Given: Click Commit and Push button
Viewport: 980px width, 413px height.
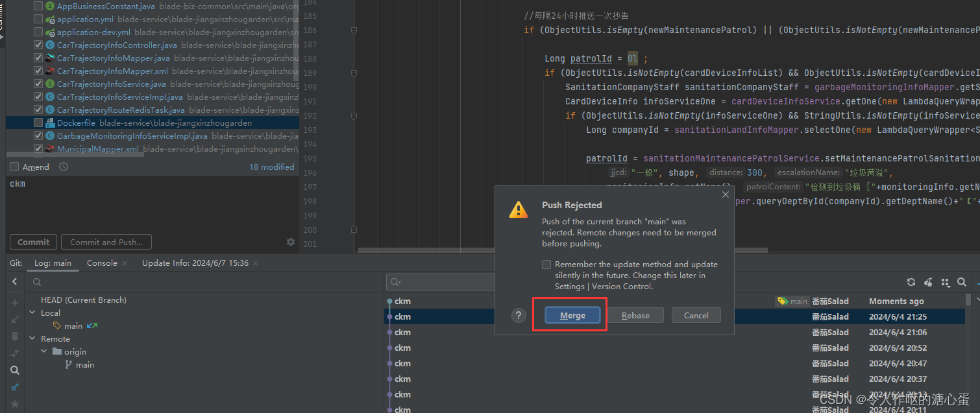Looking at the screenshot, I should (106, 241).
